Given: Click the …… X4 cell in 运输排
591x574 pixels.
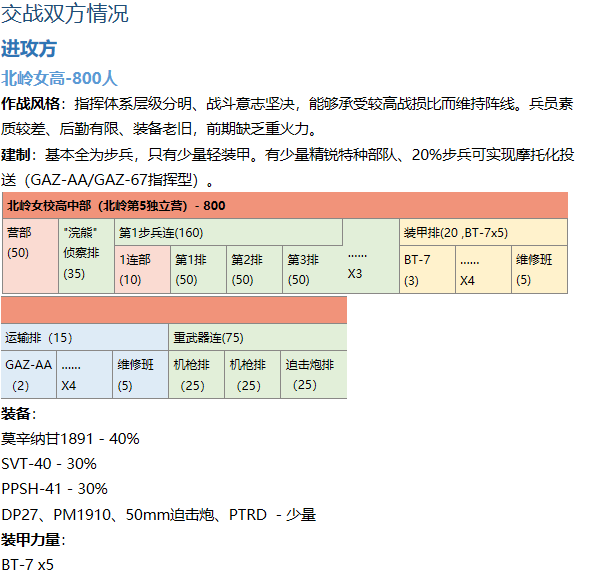Looking at the screenshot, I should (85, 375).
